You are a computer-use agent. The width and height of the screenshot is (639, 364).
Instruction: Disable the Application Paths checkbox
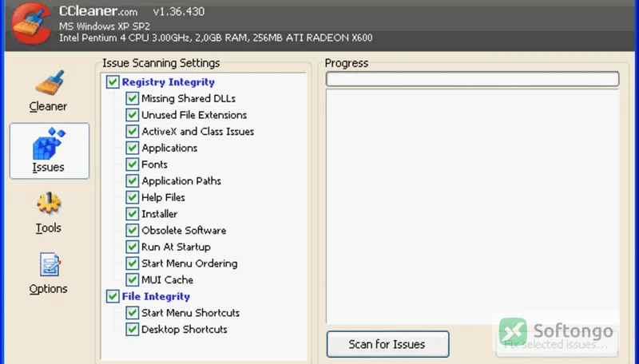point(132,180)
